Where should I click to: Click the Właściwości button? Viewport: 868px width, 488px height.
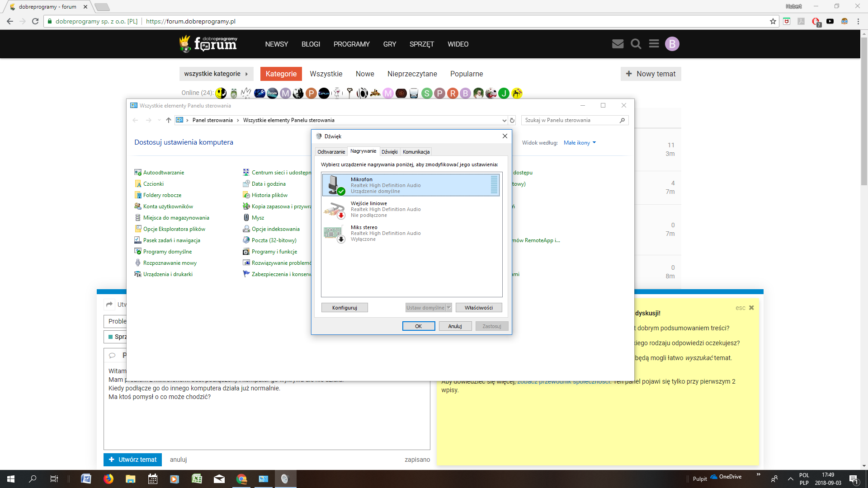click(478, 308)
